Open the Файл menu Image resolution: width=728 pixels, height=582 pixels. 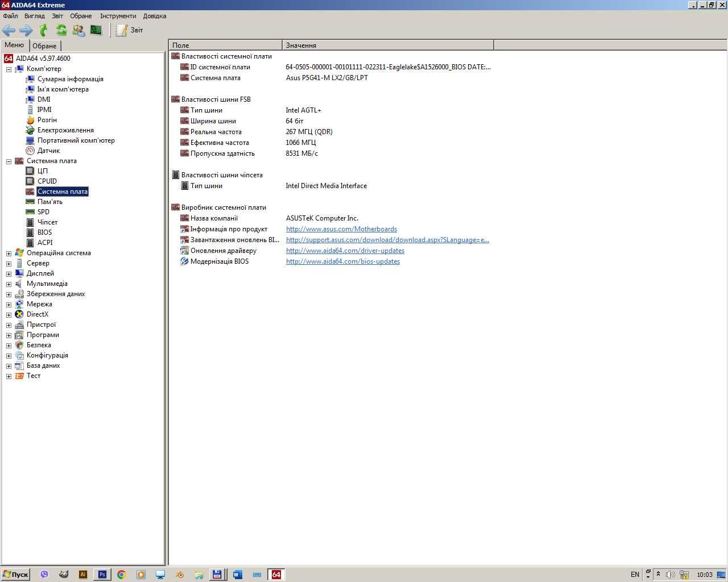click(10, 16)
